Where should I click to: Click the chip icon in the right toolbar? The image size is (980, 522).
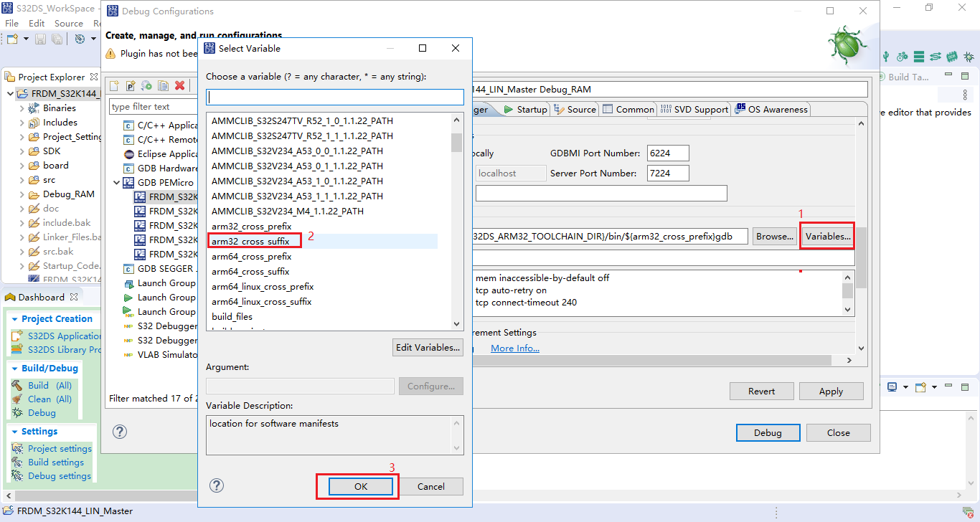click(x=952, y=56)
